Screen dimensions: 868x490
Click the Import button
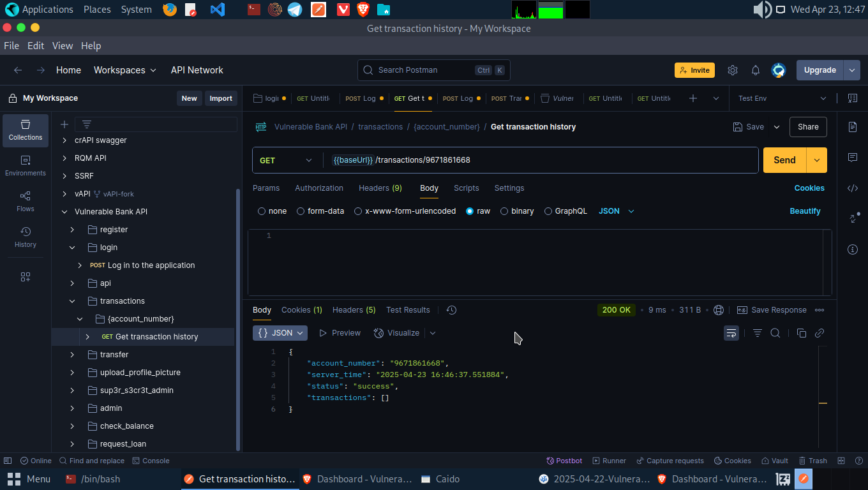tap(221, 98)
